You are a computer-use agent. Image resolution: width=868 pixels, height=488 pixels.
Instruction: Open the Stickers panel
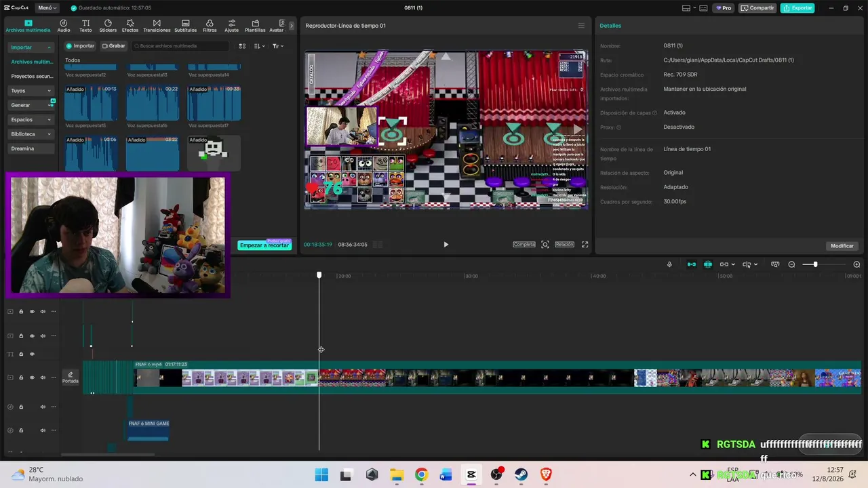click(108, 26)
